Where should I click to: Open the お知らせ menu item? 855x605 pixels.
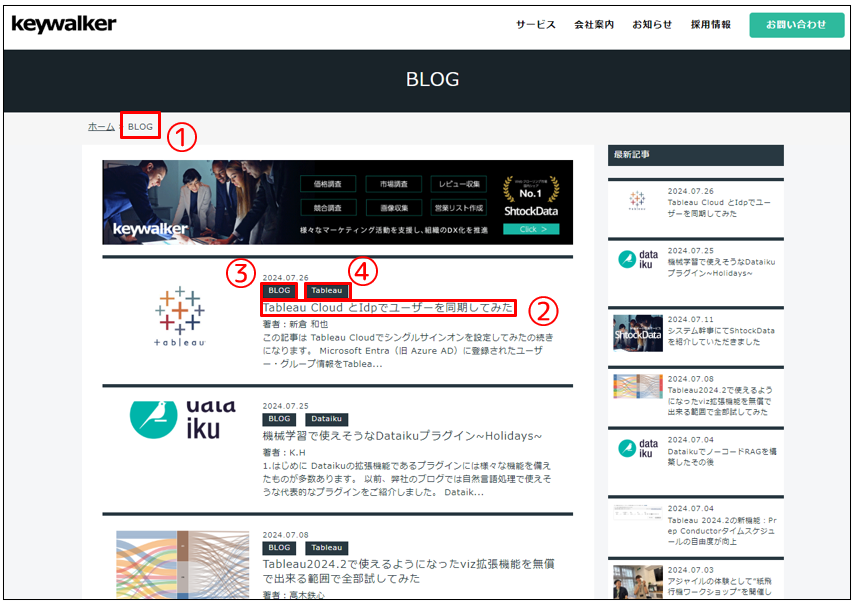point(652,25)
